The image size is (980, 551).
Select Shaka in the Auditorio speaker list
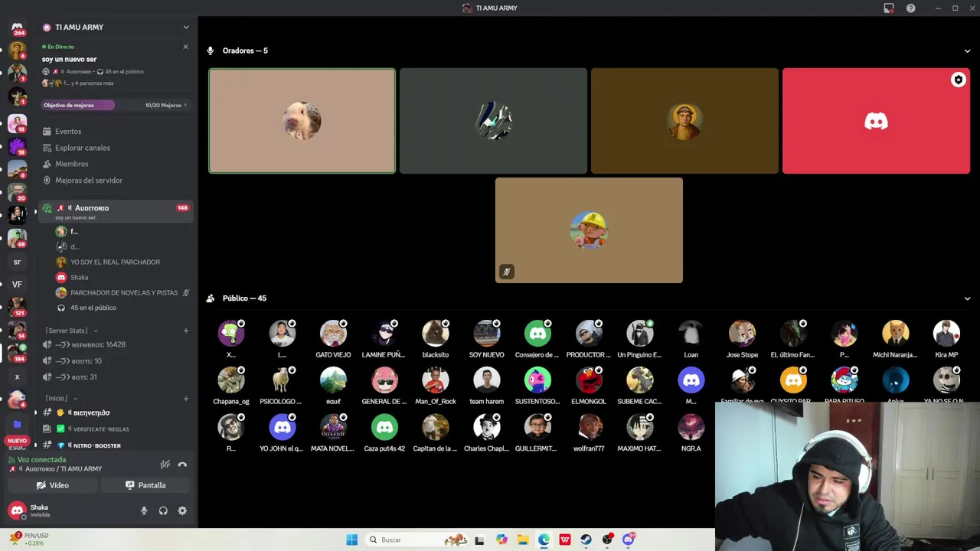(x=79, y=277)
